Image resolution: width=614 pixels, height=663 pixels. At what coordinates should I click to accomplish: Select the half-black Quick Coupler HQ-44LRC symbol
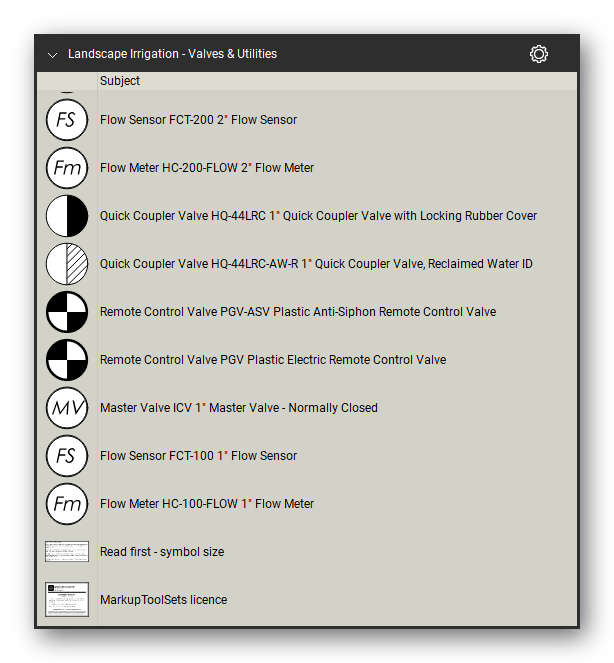tap(67, 216)
